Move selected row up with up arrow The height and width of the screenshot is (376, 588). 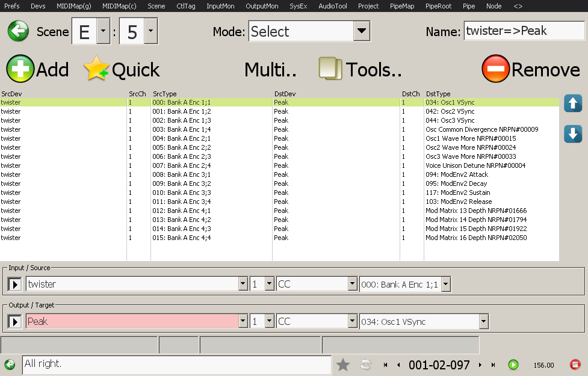(573, 103)
